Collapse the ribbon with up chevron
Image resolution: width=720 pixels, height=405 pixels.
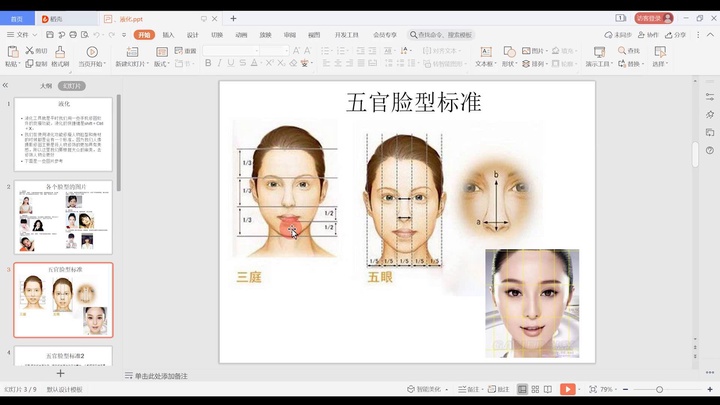point(710,35)
